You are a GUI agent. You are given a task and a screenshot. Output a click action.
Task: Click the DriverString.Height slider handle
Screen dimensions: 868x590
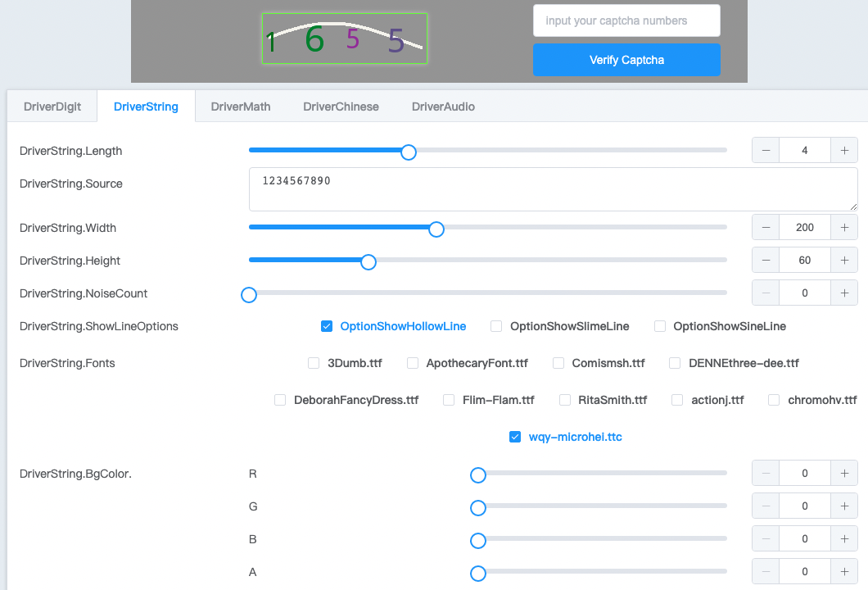(x=368, y=261)
